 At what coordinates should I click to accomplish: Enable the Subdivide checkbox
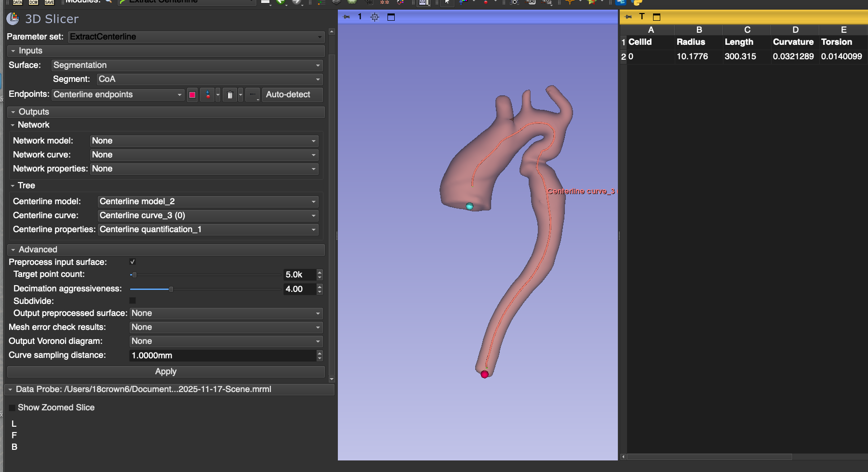[x=133, y=301]
